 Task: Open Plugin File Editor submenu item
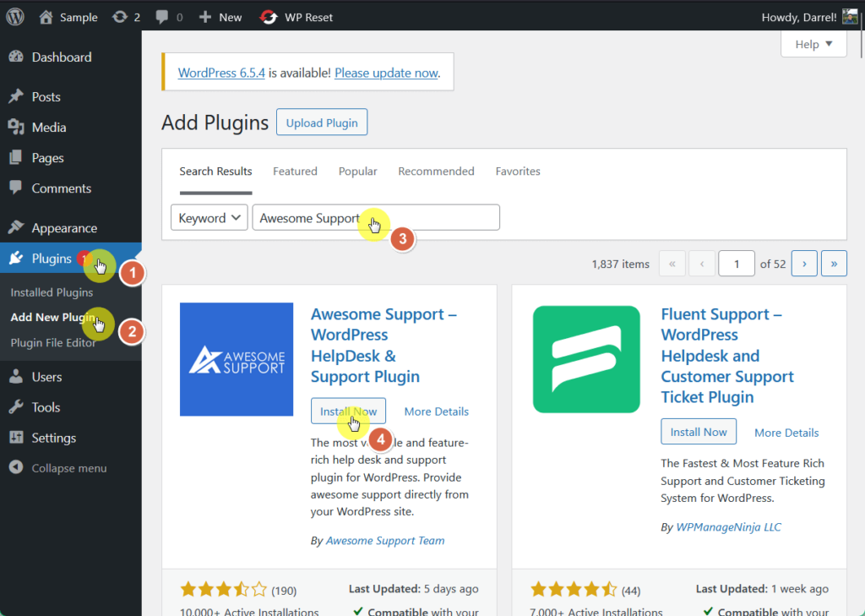53,343
